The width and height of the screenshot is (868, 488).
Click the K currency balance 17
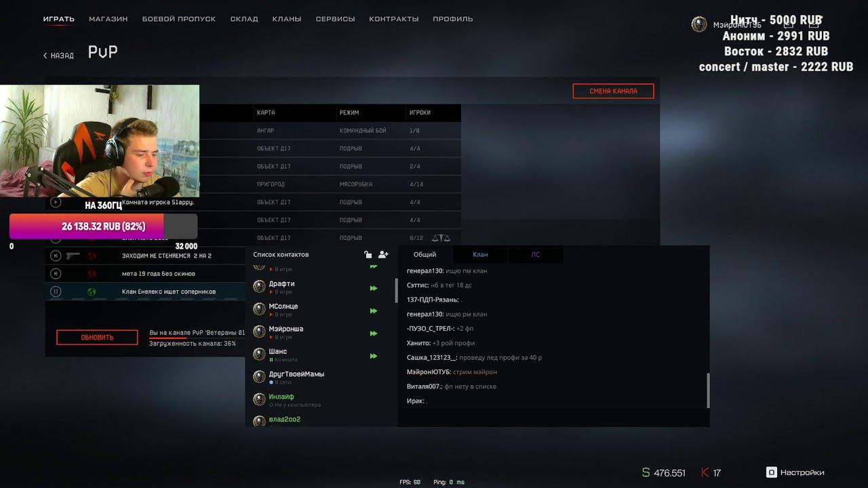(711, 473)
